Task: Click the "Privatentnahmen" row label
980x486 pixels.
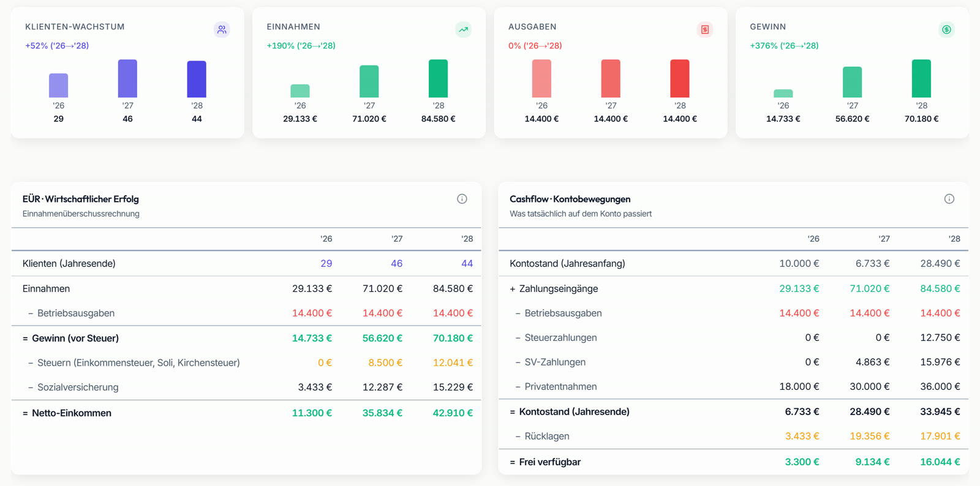Action: (560, 387)
